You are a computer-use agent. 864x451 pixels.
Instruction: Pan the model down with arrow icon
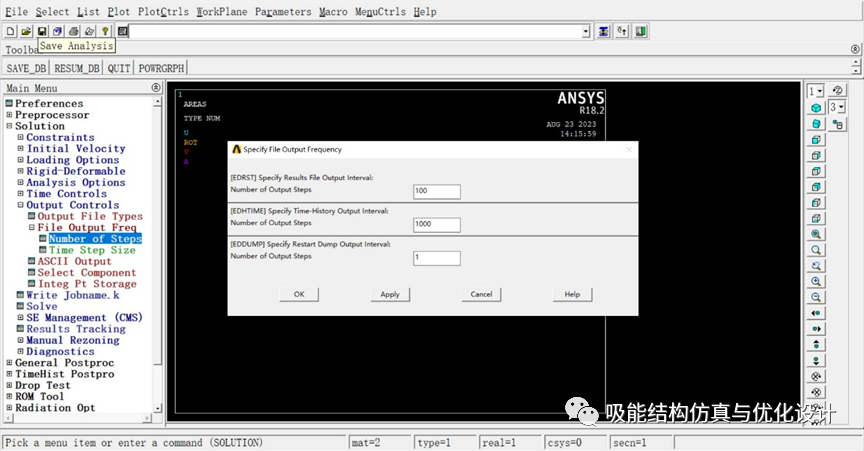point(816,361)
